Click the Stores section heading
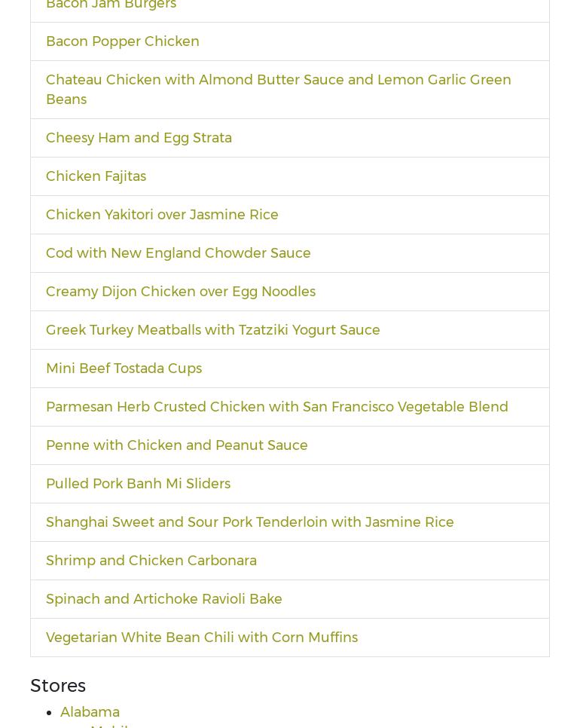The width and height of the screenshot is (580, 728). coord(58,685)
